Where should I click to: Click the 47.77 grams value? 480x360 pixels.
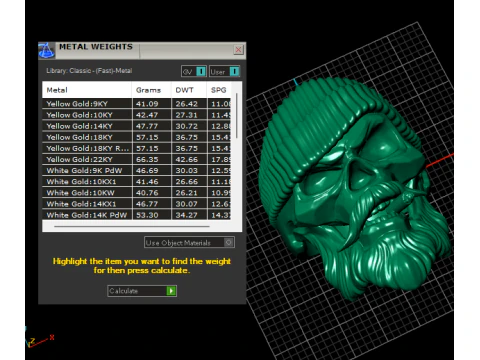(147, 126)
